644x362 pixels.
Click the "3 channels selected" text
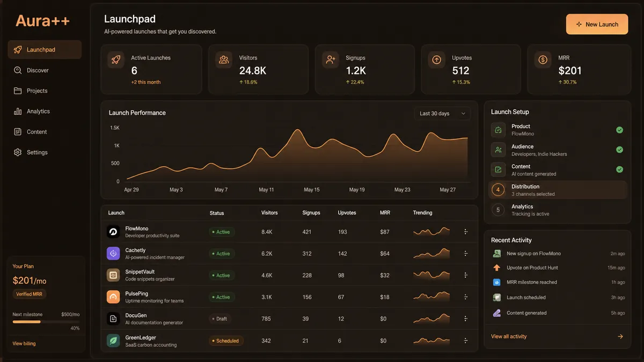click(x=533, y=194)
